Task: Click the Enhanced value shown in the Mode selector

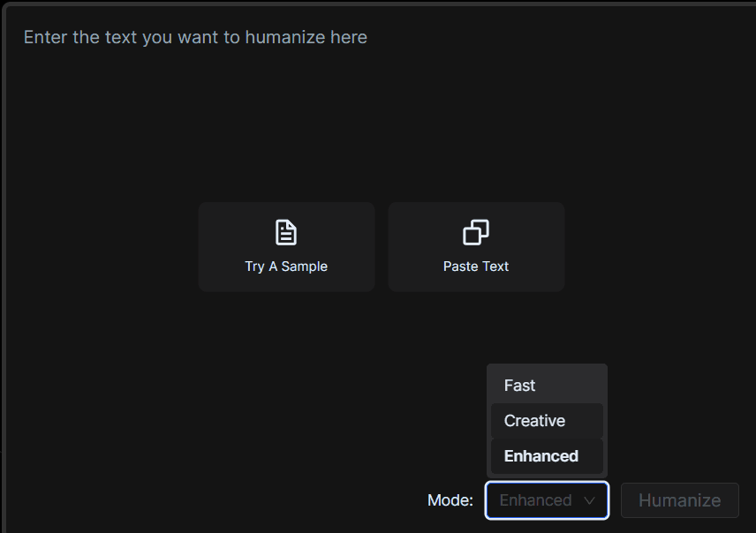Action: 535,500
